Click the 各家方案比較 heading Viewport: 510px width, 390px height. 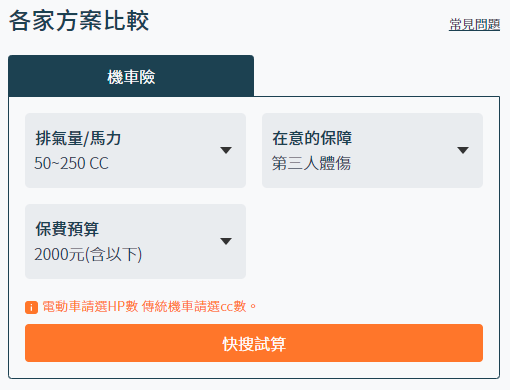(x=79, y=21)
